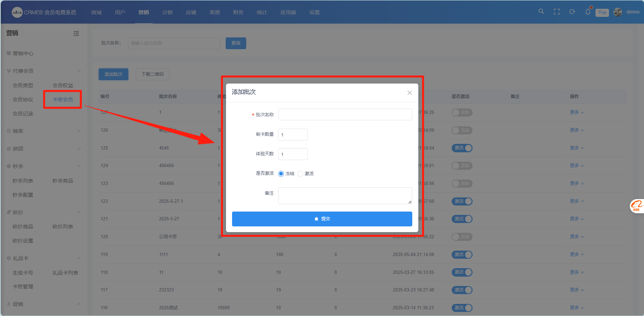The height and width of the screenshot is (316, 644).
Task: Toggle activation switch for row 125
Action: [x=462, y=148]
